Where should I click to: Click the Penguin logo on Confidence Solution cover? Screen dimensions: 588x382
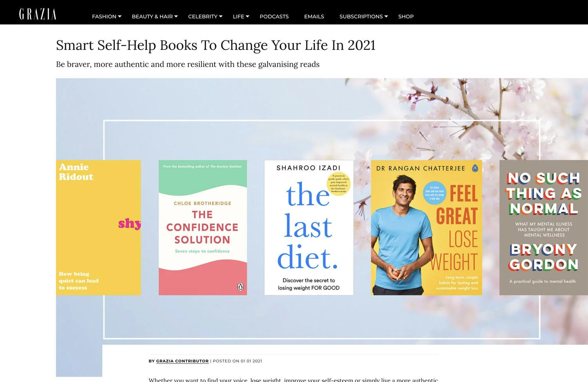click(x=241, y=287)
